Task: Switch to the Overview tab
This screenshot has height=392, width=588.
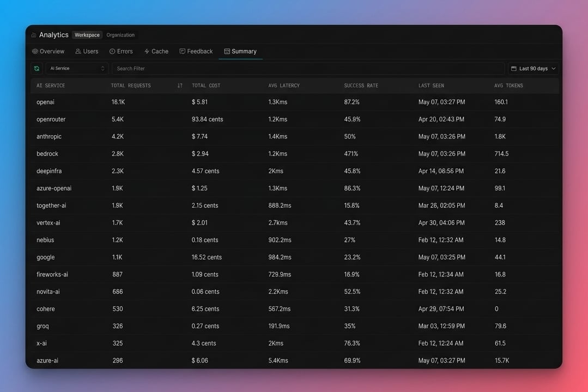Action: click(48, 51)
